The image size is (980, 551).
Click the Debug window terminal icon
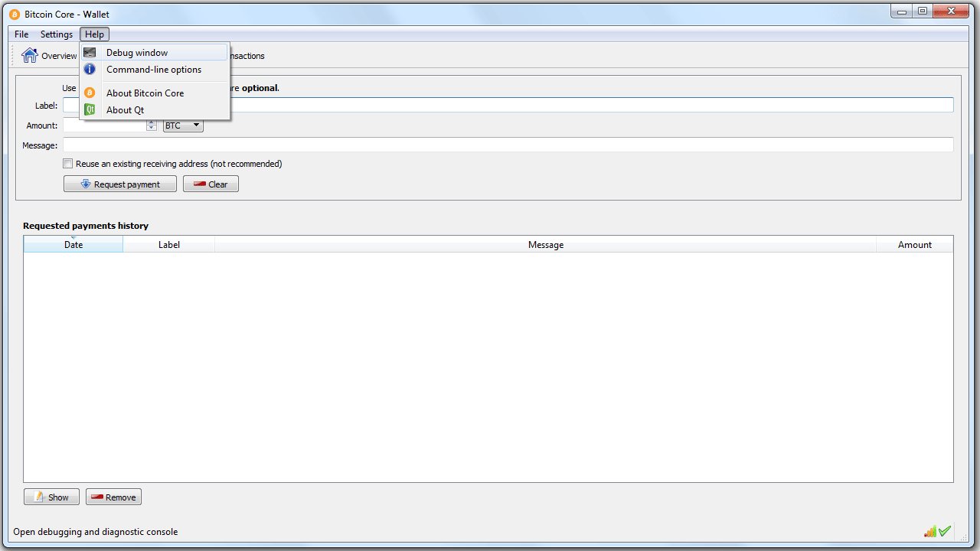[x=90, y=53]
